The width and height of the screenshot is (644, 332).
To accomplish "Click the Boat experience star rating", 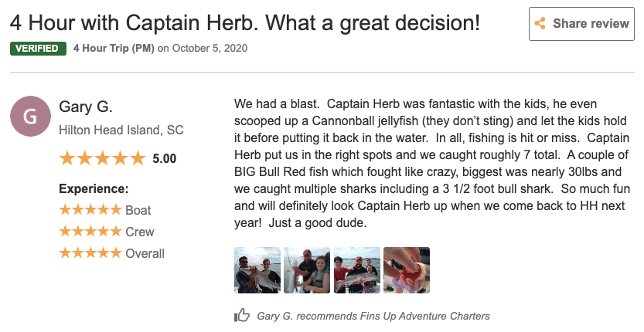I will [x=90, y=210].
